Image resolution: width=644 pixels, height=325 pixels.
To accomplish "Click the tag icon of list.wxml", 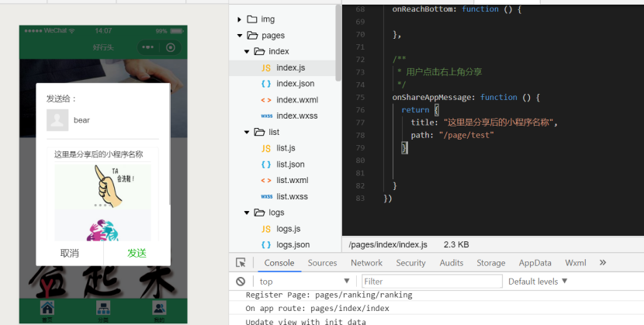I will [x=266, y=181].
